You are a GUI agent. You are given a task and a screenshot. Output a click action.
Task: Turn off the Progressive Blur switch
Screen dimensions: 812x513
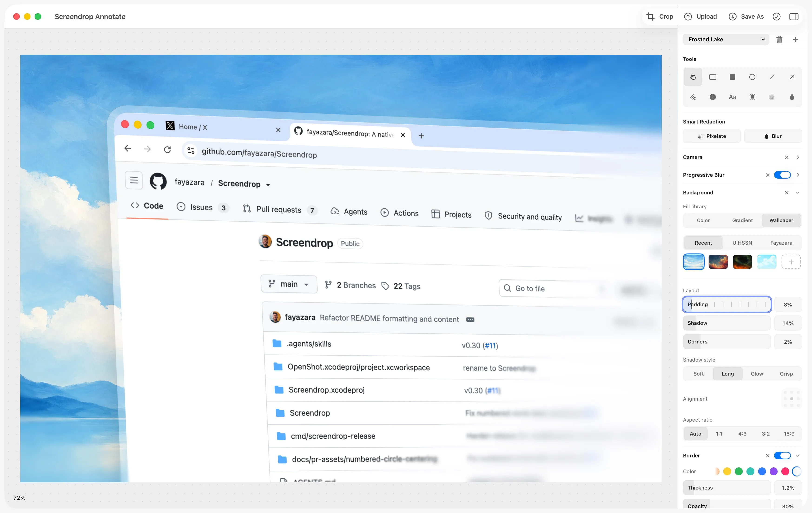(x=782, y=175)
